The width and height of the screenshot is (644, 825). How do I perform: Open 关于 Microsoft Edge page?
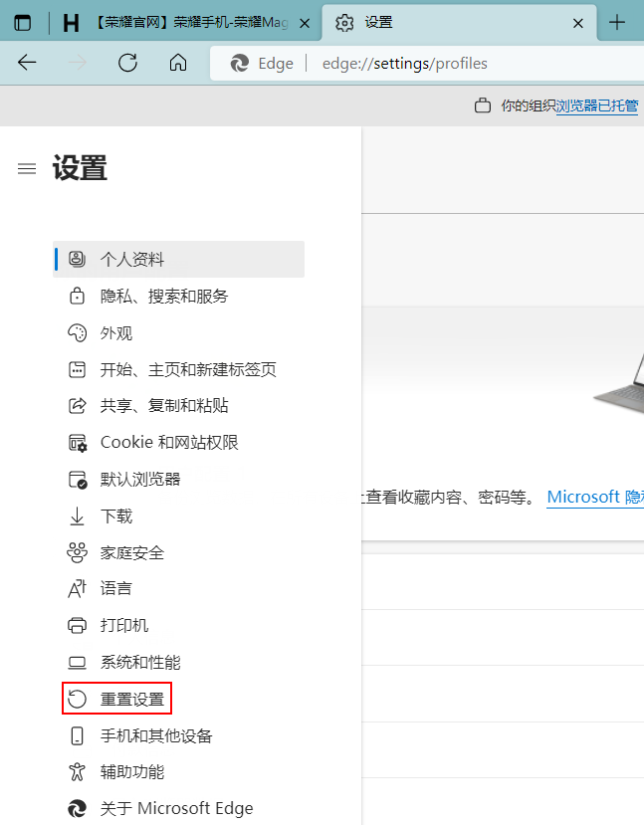176,808
